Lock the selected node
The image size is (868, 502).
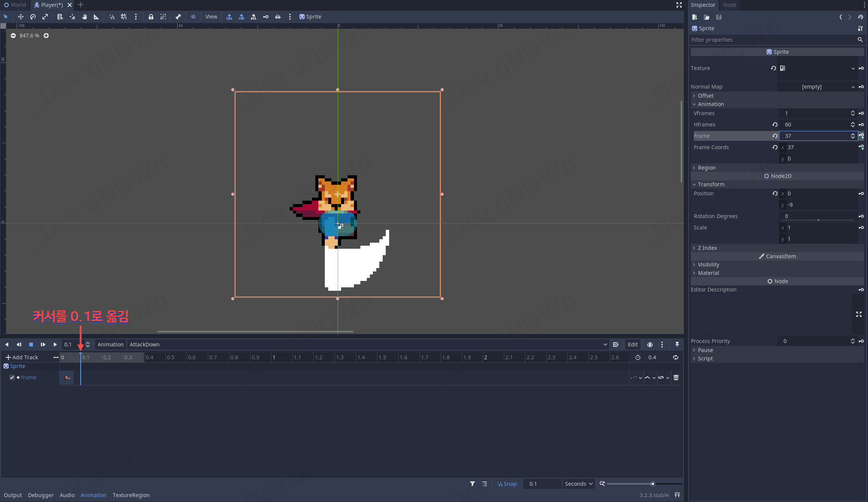(151, 17)
